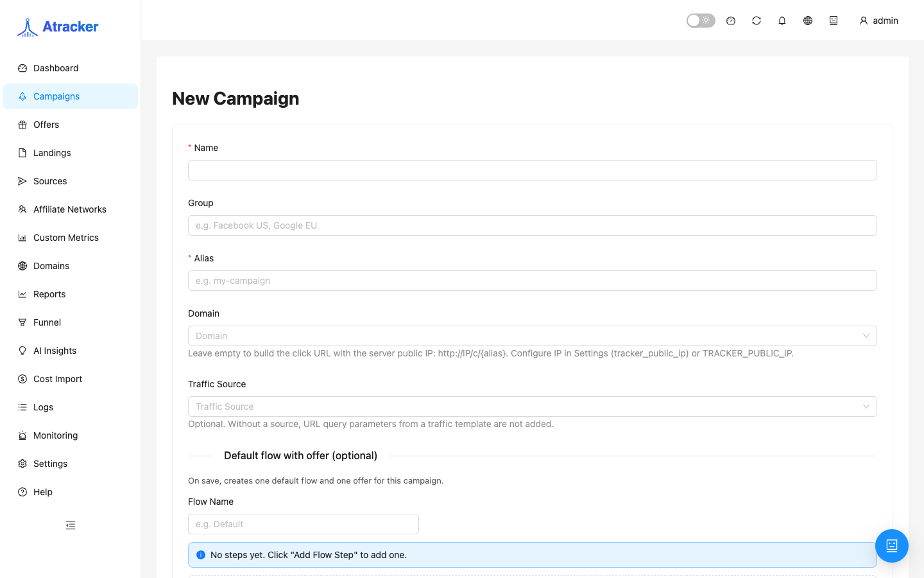Open the language globe icon in header
Image resolution: width=924 pixels, height=578 pixels.
[x=808, y=21]
